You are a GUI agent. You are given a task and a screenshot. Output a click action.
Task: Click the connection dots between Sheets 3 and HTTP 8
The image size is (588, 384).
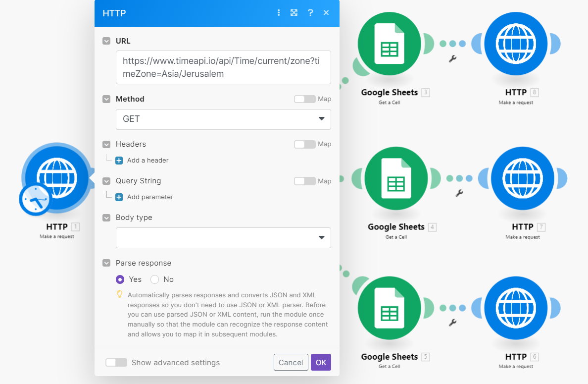coord(452,44)
